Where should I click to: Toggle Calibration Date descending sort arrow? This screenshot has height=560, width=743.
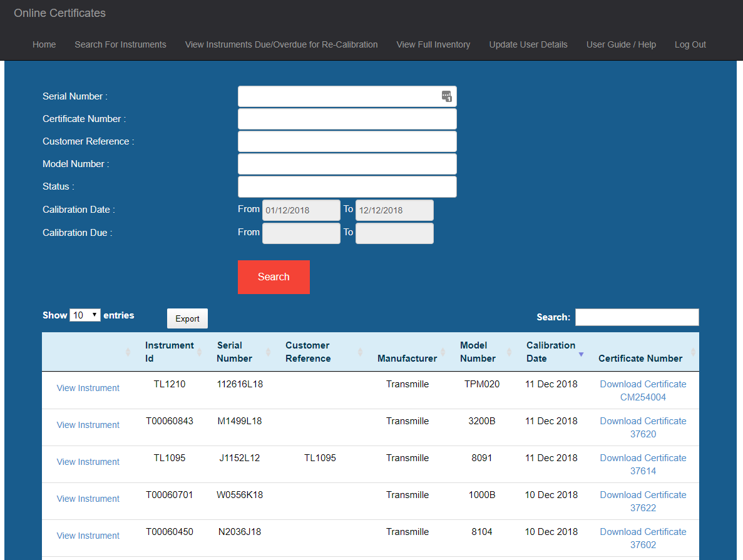click(x=581, y=354)
